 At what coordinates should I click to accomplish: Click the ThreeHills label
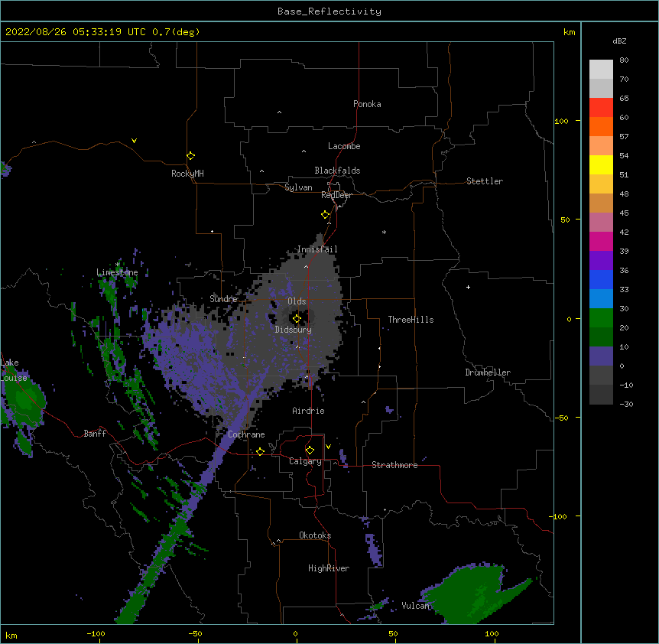411,320
